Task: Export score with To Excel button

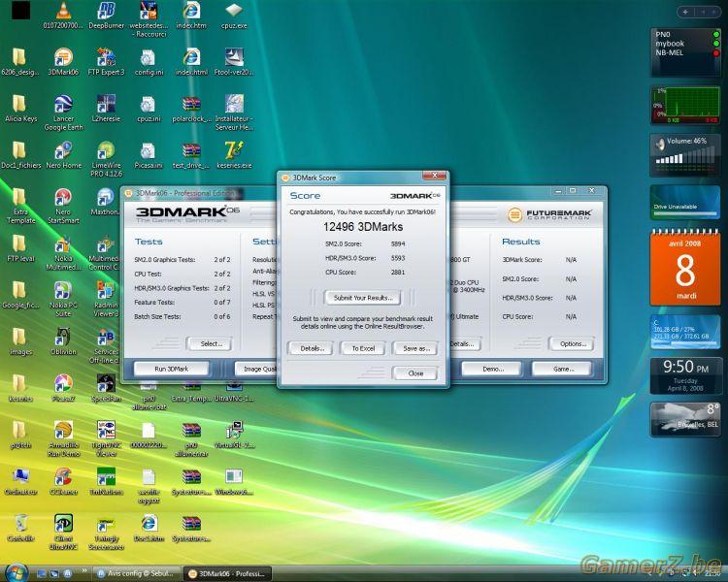Action: pyautogui.click(x=363, y=348)
